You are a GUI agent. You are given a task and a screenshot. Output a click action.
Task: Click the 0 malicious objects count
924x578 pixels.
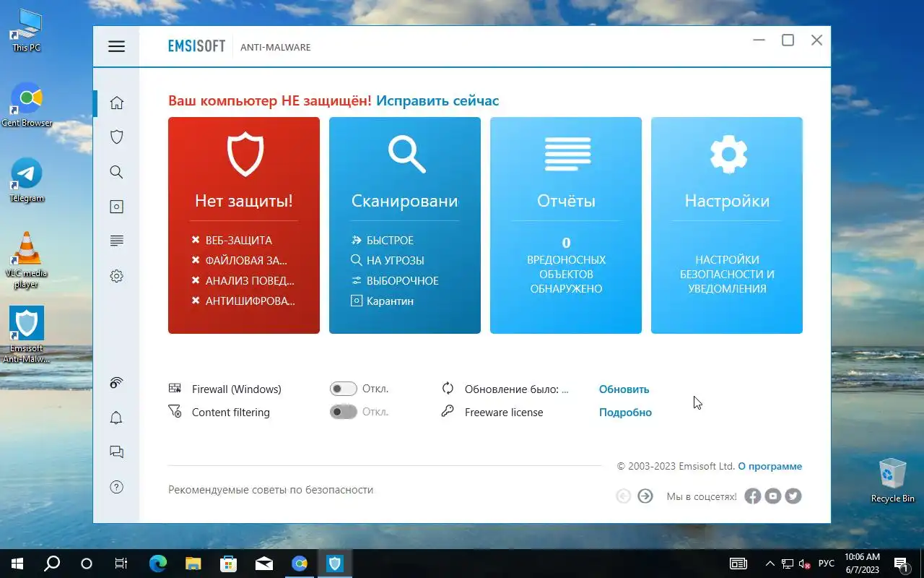[x=566, y=243]
